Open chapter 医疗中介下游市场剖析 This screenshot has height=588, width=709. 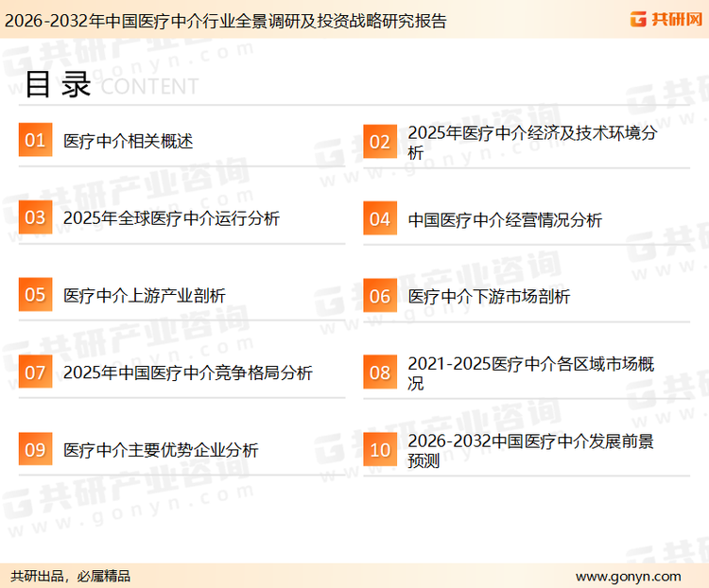coord(489,297)
